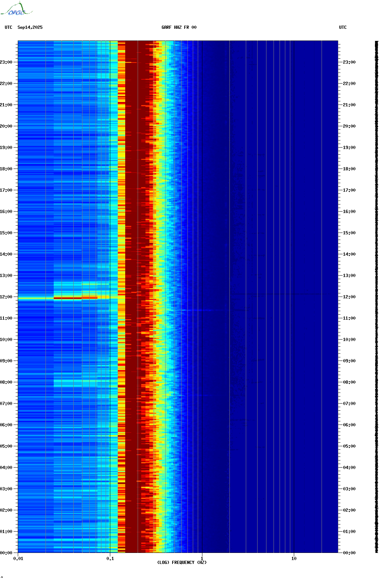Select the 0.01 frequency axis label
392x581 pixels.
pos(18,559)
